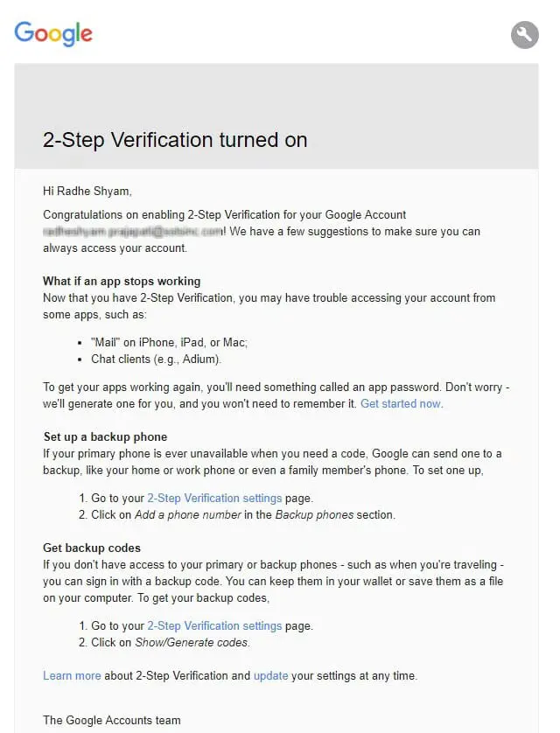Image resolution: width=560 pixels, height=733 pixels.
Task: Click the "update" settings link
Action: click(x=270, y=676)
